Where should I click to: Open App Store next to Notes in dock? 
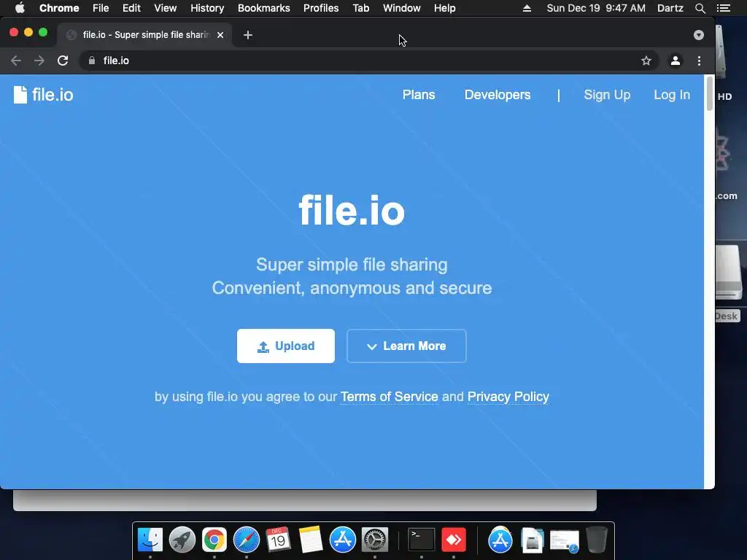point(343,540)
